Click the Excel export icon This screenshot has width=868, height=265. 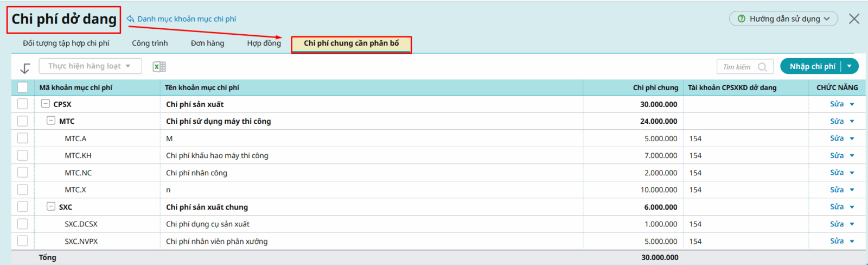(x=159, y=67)
